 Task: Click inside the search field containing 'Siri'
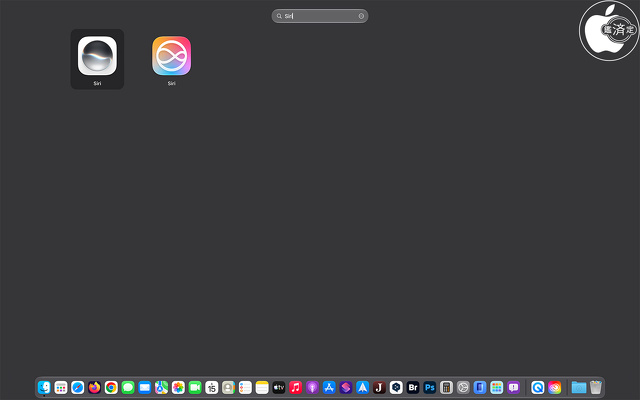pyautogui.click(x=320, y=16)
